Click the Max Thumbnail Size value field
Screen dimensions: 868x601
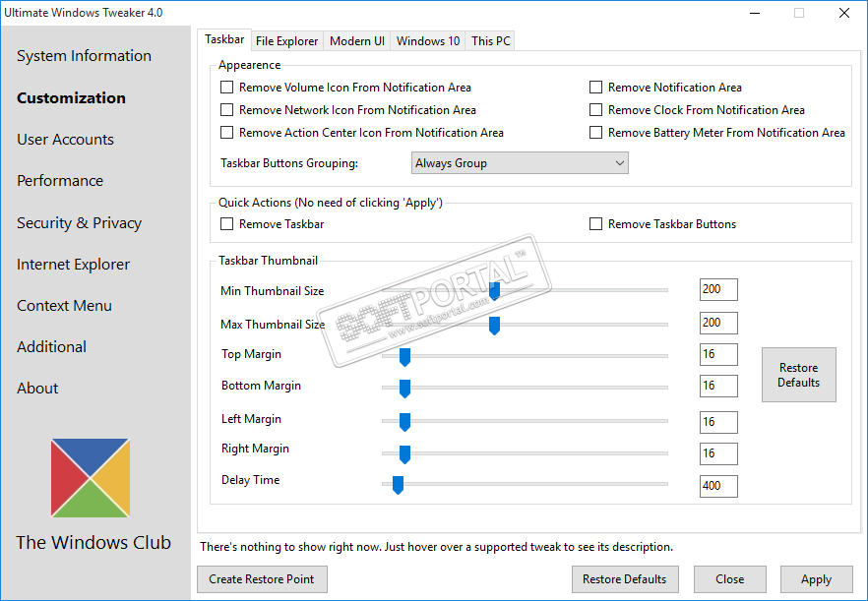(x=718, y=323)
